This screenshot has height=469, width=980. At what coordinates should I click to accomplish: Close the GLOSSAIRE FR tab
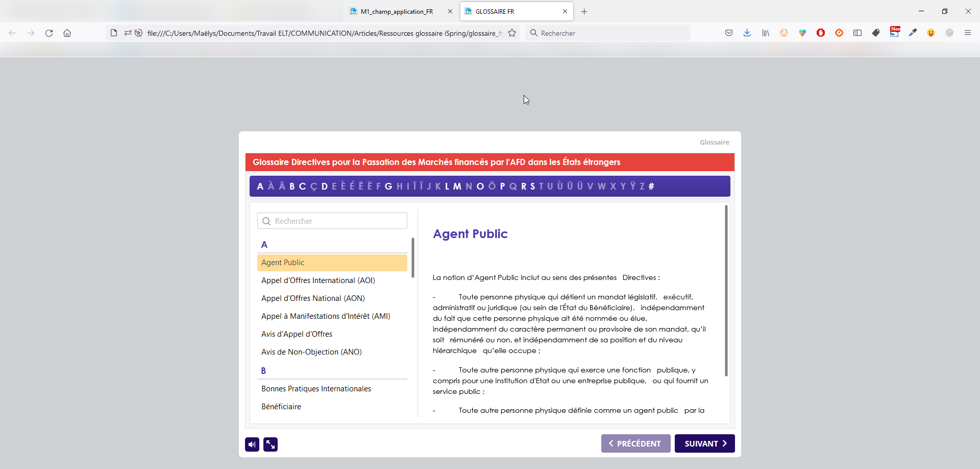coord(565,11)
